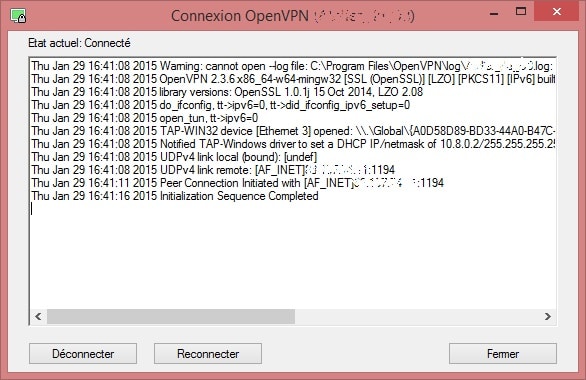Click the 'Etat actuel: Connecté' status label
The width and height of the screenshot is (586, 380).
pyautogui.click(x=79, y=43)
